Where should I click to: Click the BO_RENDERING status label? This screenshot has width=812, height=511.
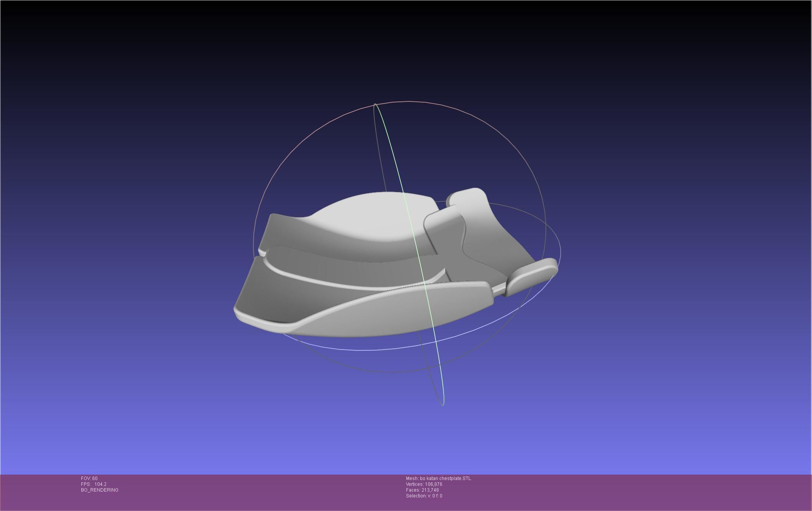point(100,490)
